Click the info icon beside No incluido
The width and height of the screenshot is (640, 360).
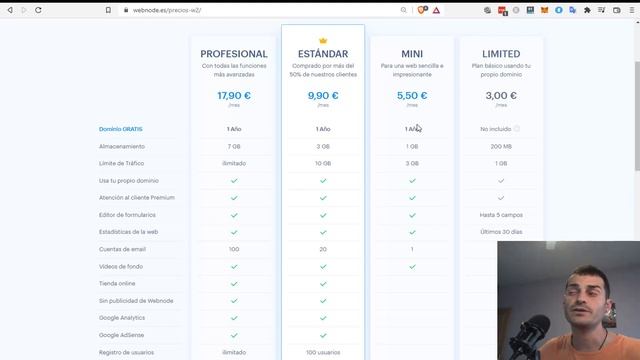pyautogui.click(x=517, y=129)
